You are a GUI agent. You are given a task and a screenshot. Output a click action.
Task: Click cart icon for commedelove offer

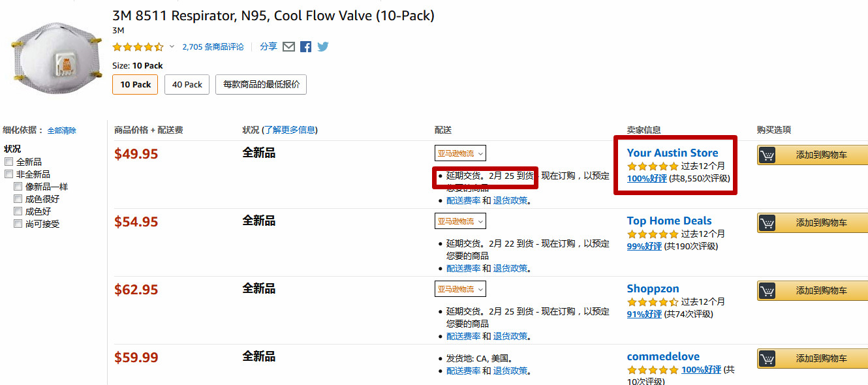coord(767,359)
